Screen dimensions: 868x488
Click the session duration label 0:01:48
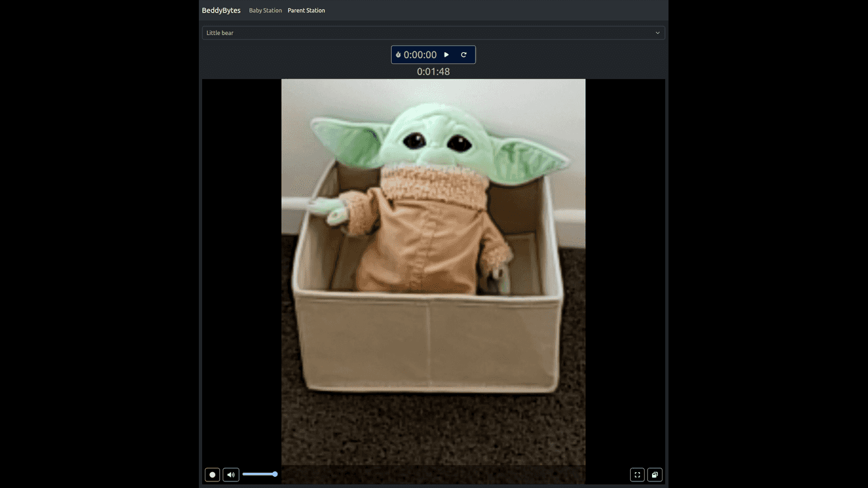click(x=433, y=71)
